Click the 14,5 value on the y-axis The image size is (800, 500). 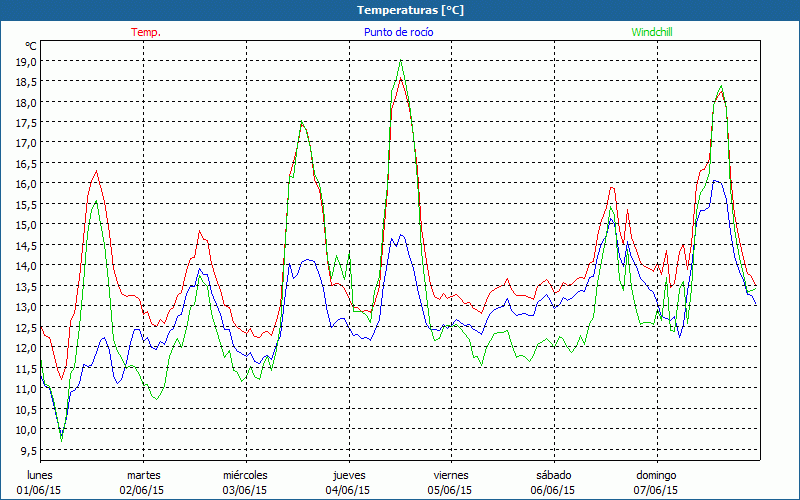(x=26, y=245)
